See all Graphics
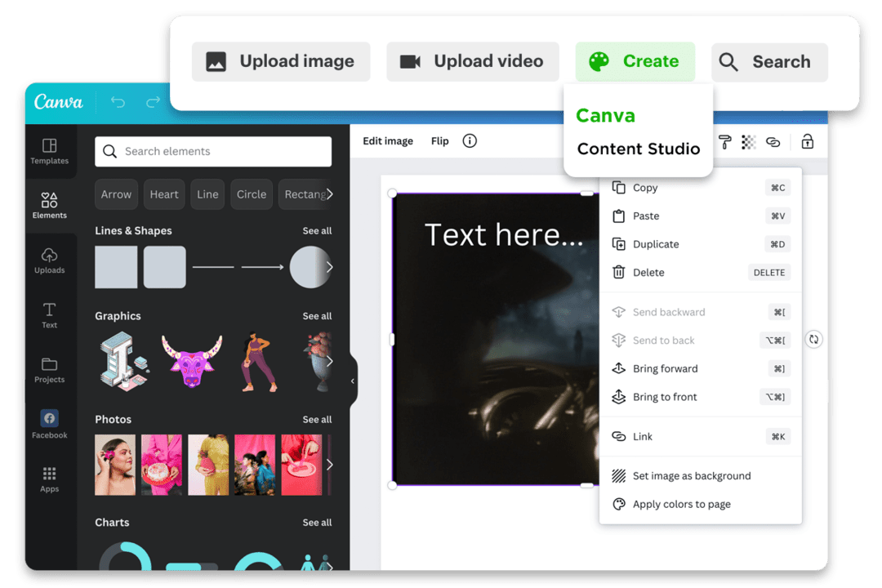The image size is (882, 588). [x=317, y=316]
